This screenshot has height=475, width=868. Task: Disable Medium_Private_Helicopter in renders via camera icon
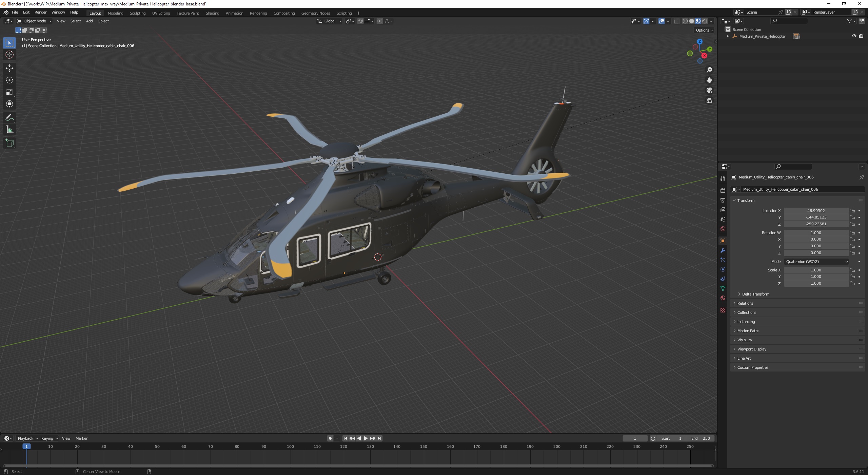[x=861, y=36]
